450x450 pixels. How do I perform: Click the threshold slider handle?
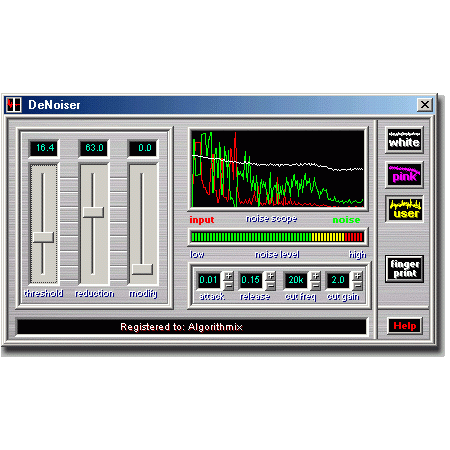coord(43,237)
